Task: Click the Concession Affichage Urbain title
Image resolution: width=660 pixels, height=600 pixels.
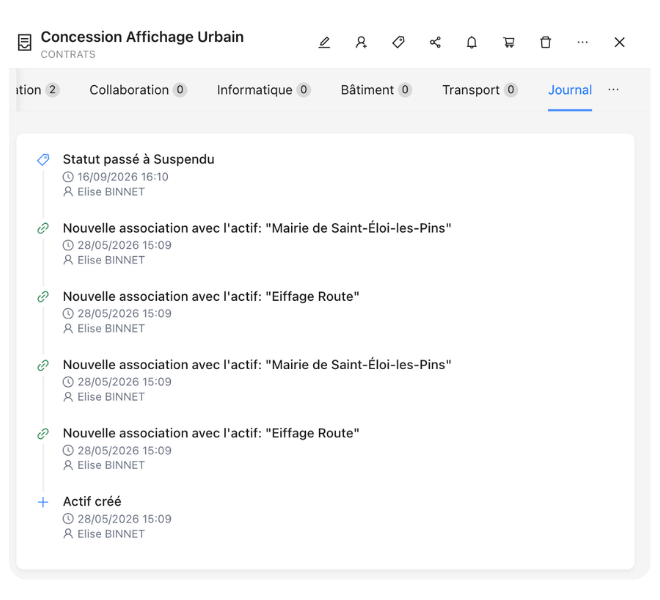Action: pyautogui.click(x=142, y=37)
